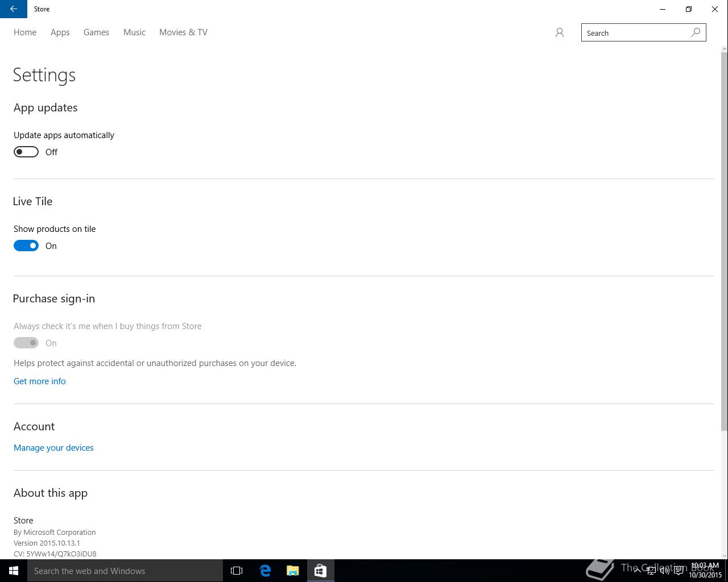The image size is (728, 582).
Task: Toggle the Always check it's me switch
Action: [x=26, y=343]
